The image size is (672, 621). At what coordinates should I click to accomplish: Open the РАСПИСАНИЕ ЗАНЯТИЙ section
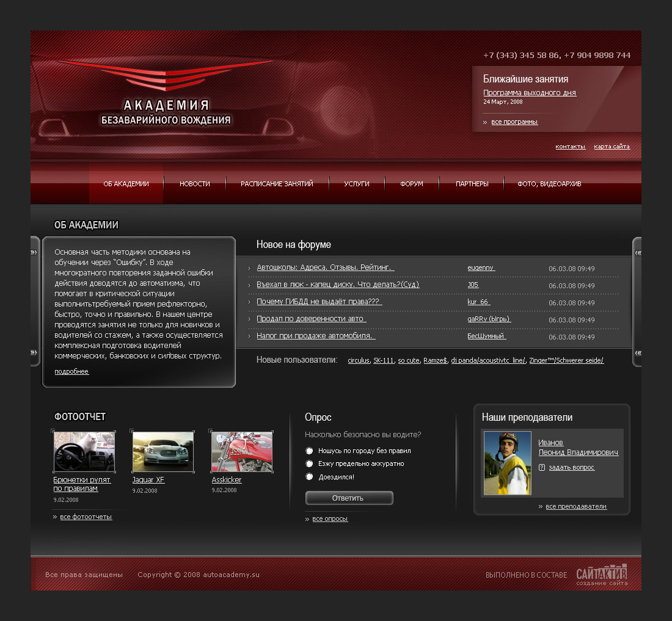[x=277, y=183]
